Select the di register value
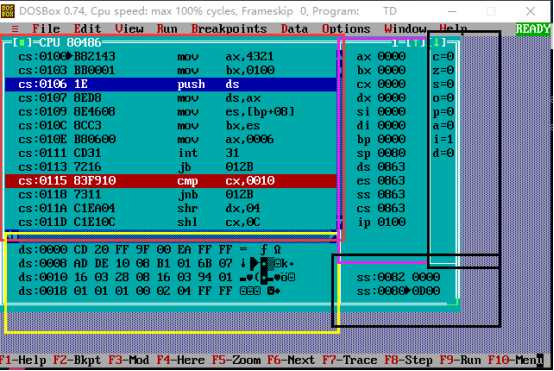Viewport: 554px width, 371px height. pos(391,125)
